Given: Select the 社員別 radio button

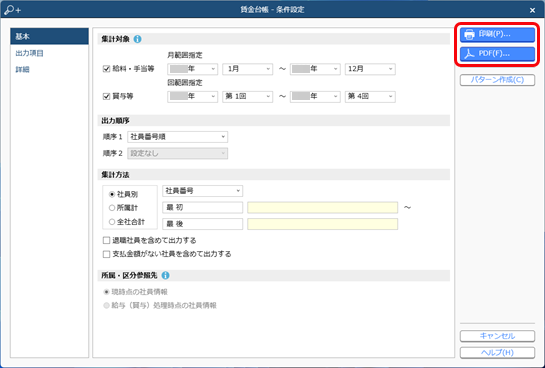Looking at the screenshot, I should pyautogui.click(x=112, y=195).
